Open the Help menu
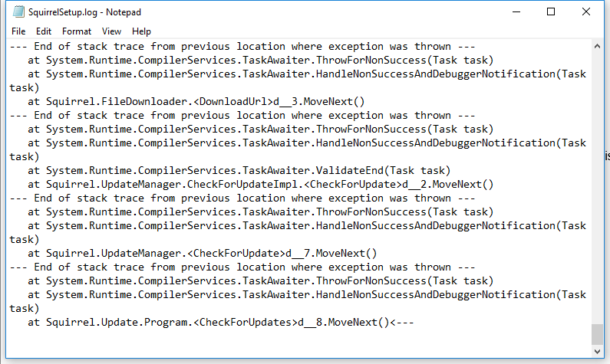610x364 pixels. click(x=141, y=31)
